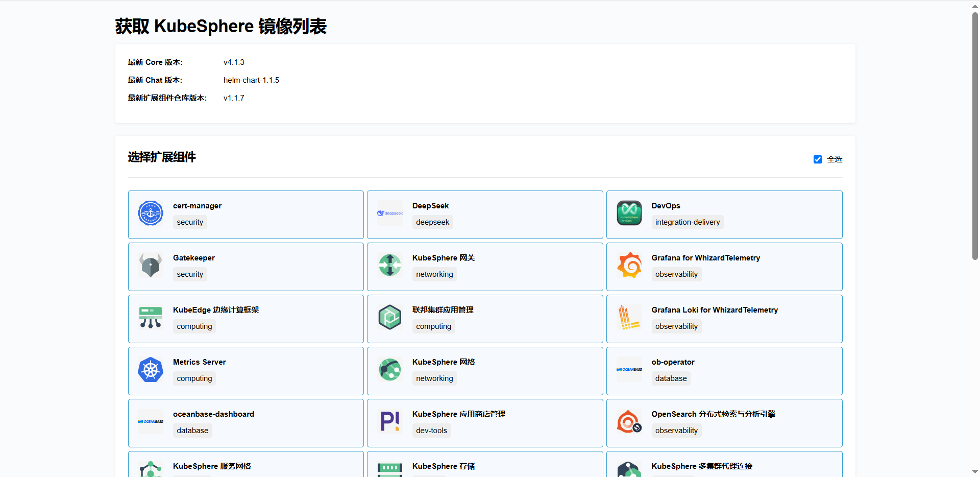The width and height of the screenshot is (980, 477).
Task: Click observability tag under Grafana for WhizardTelemetry
Action: click(x=676, y=274)
